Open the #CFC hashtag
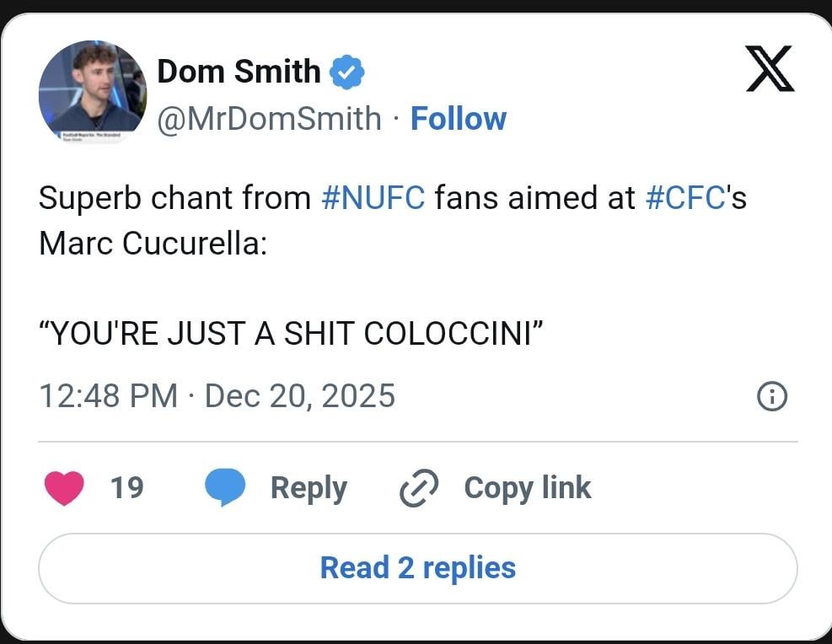Image resolution: width=832 pixels, height=644 pixels. point(684,197)
